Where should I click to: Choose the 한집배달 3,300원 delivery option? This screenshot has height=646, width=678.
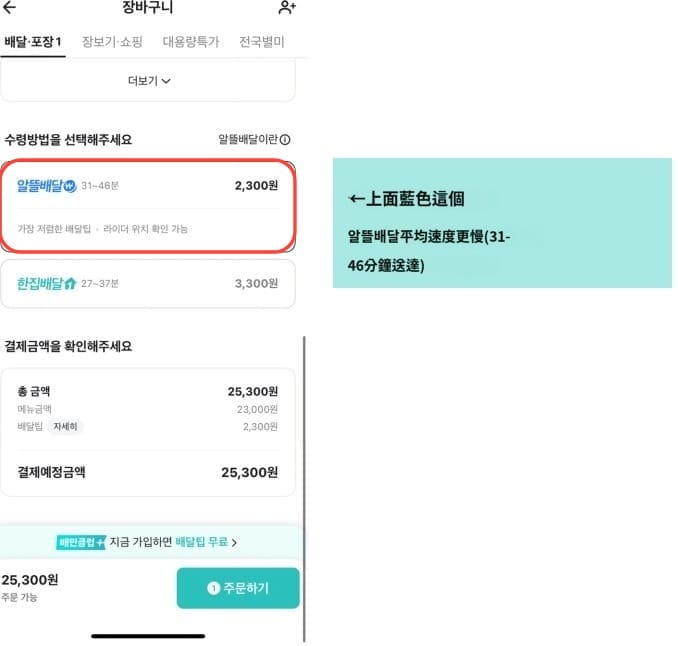click(x=148, y=284)
